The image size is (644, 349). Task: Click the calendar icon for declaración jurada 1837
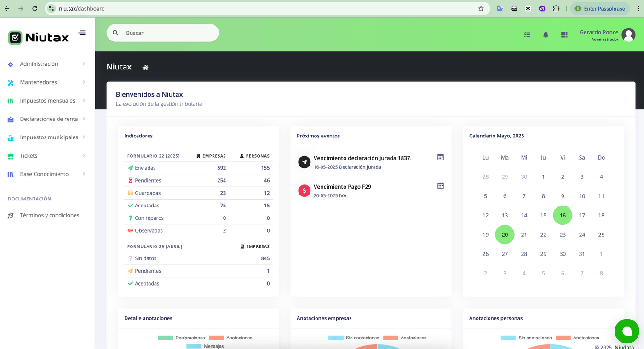440,157
